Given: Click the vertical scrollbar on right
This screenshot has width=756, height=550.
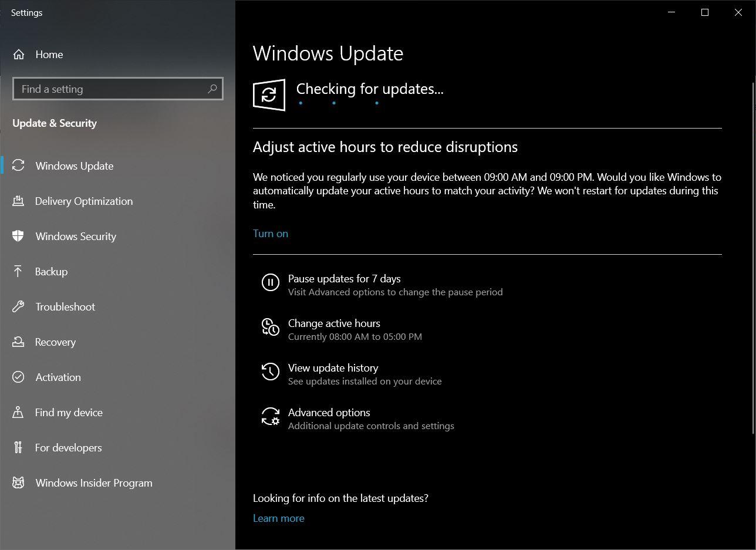Looking at the screenshot, I should (754, 258).
